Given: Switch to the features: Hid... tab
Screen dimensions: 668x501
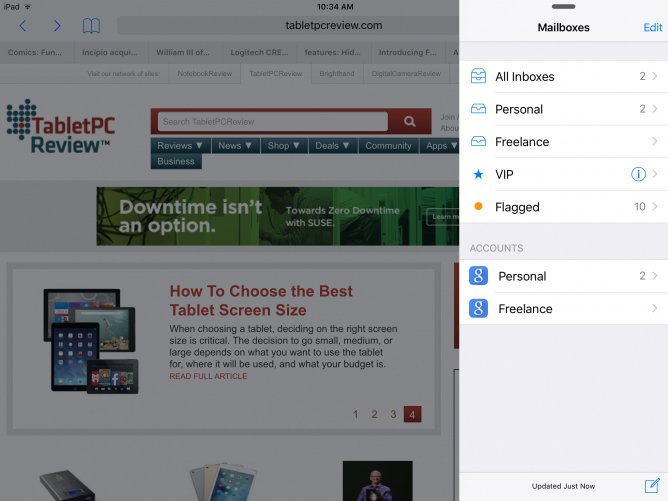Looking at the screenshot, I should coord(332,53).
